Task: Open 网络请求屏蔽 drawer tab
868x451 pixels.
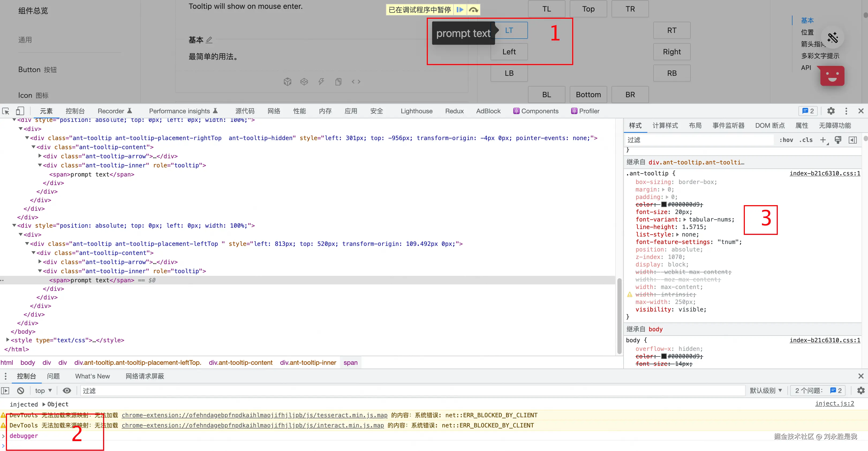Action: (x=145, y=376)
